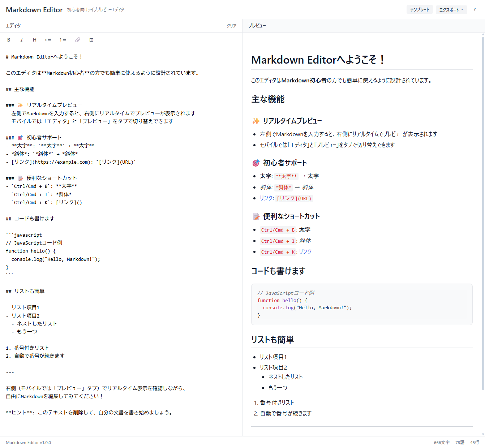Click 'Ctrl/Cmd + B' code tag in preview

coord(278,230)
